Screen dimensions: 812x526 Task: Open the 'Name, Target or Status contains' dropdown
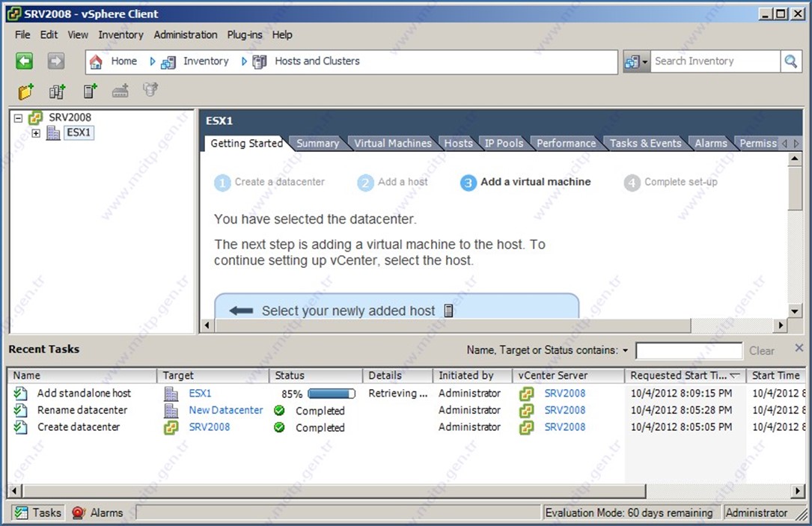coord(625,350)
